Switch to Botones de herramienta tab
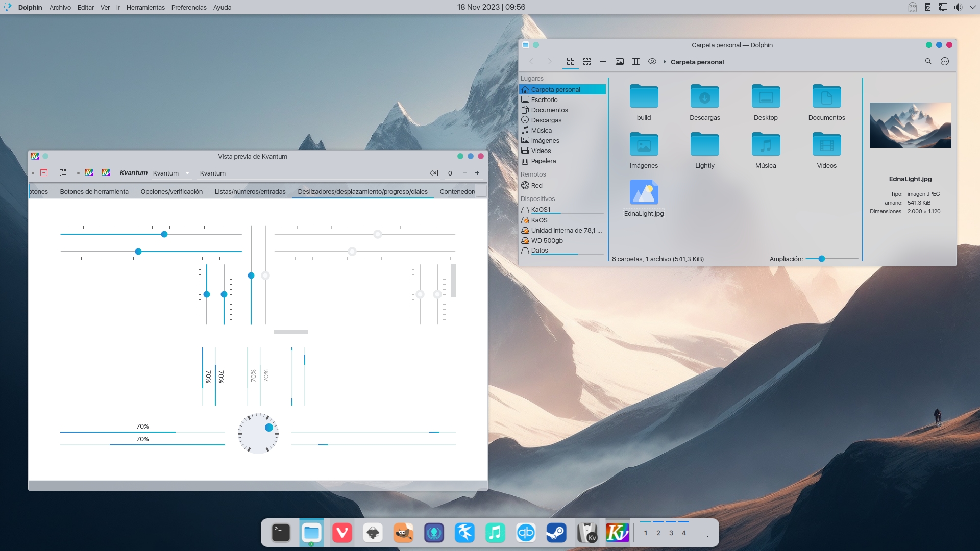This screenshot has height=551, width=980. pos(94,191)
